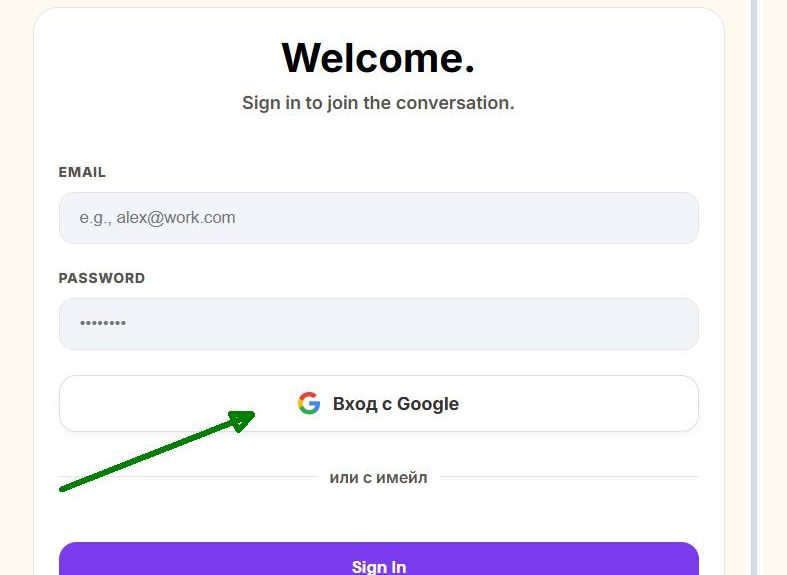Click the masked password dots

103,324
